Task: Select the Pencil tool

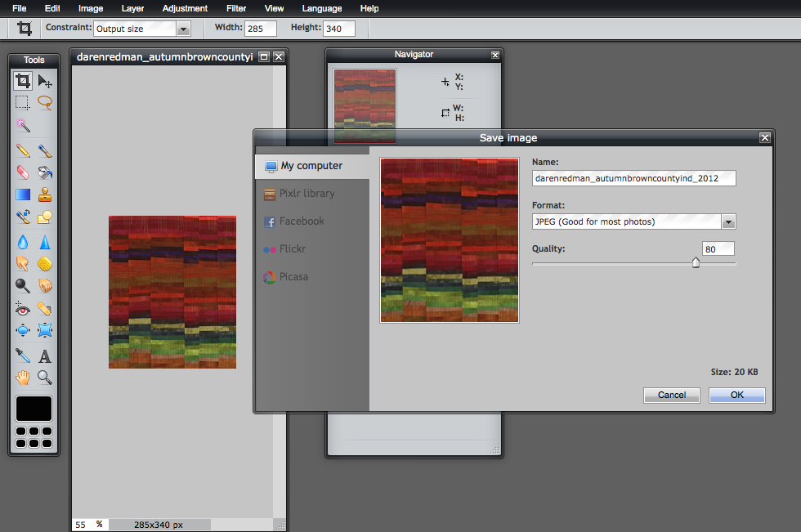Action: [x=23, y=150]
